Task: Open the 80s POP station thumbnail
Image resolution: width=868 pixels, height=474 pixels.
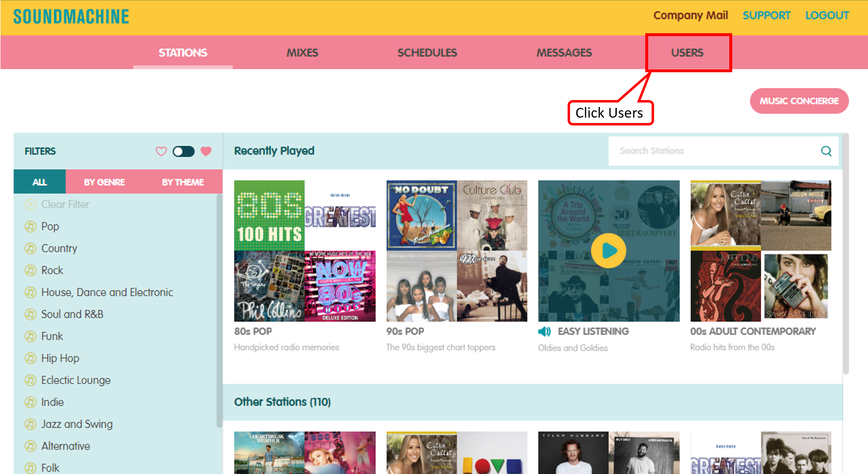Action: pyautogui.click(x=305, y=251)
